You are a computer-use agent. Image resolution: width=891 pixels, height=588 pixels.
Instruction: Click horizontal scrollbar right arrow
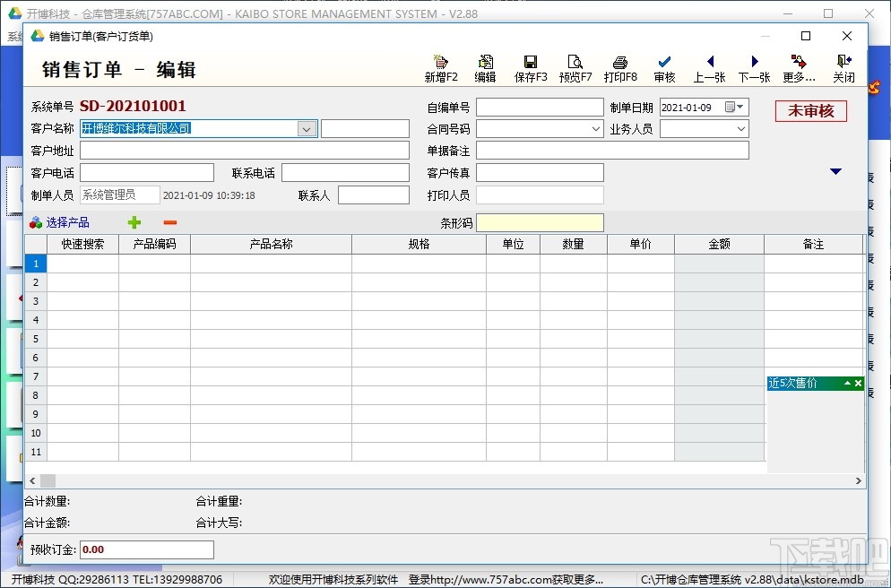858,480
